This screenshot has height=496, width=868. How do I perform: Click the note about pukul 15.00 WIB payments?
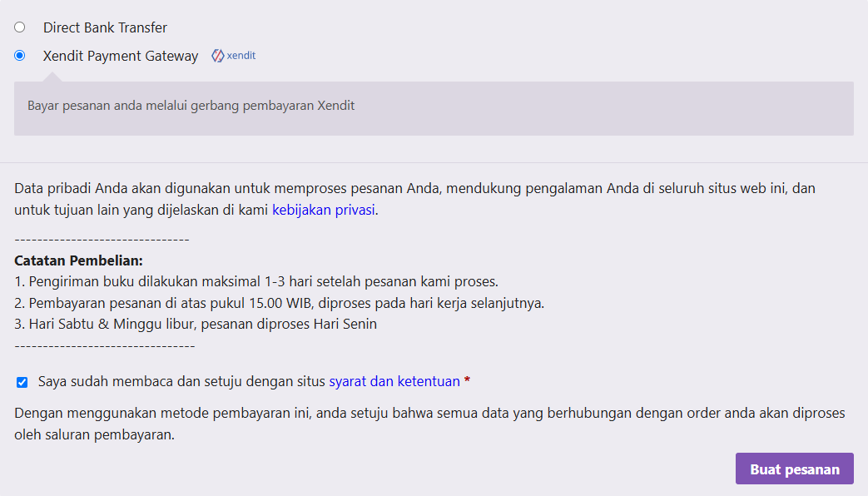point(279,302)
